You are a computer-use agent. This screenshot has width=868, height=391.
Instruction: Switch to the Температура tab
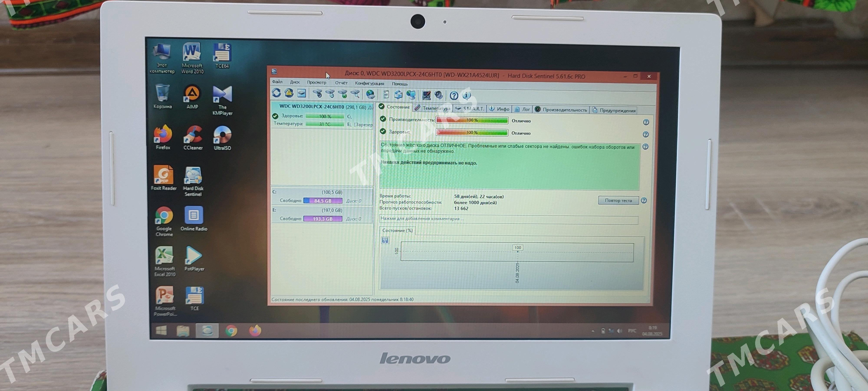[x=432, y=108]
